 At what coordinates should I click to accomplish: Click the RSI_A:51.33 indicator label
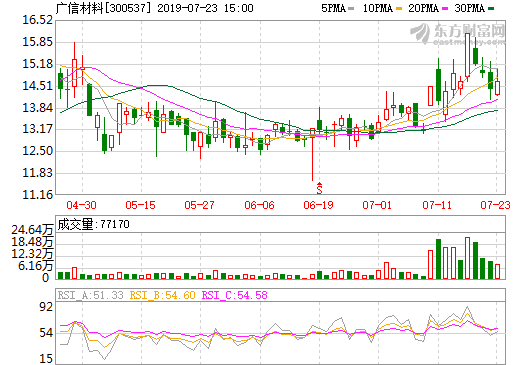[91, 295]
